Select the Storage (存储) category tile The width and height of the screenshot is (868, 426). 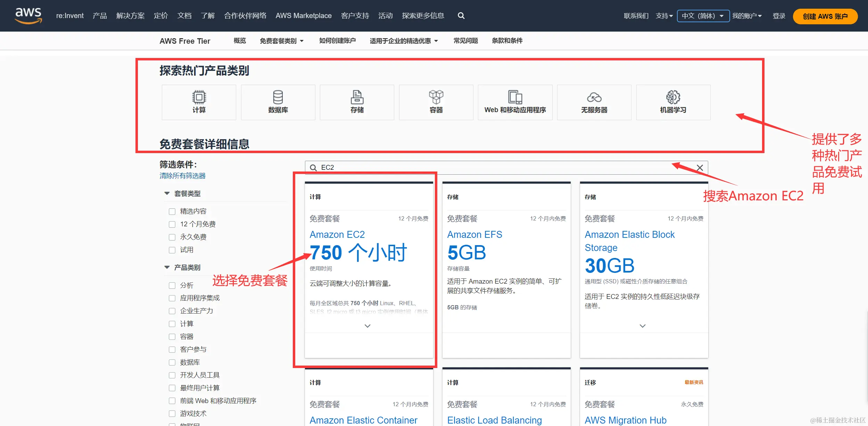tap(357, 102)
